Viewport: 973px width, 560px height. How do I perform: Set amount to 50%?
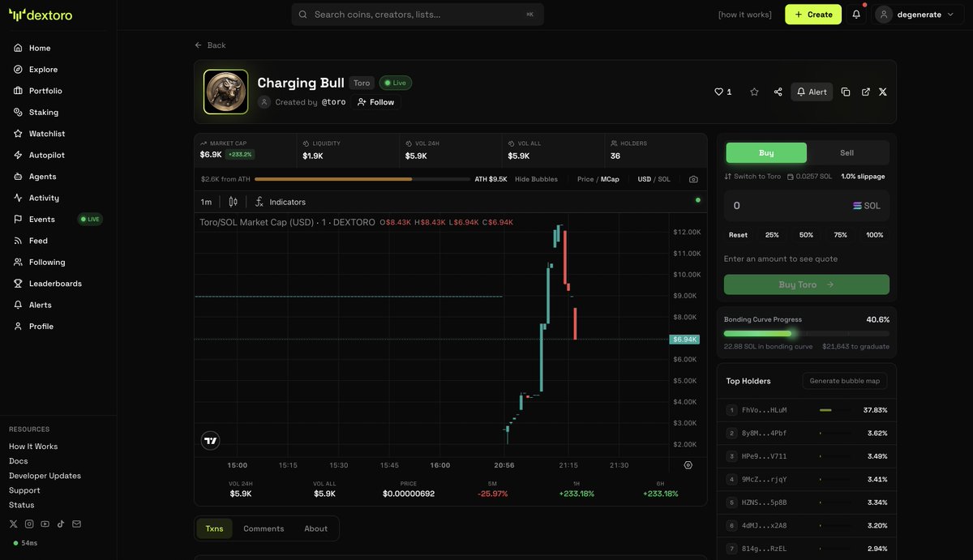coord(806,235)
